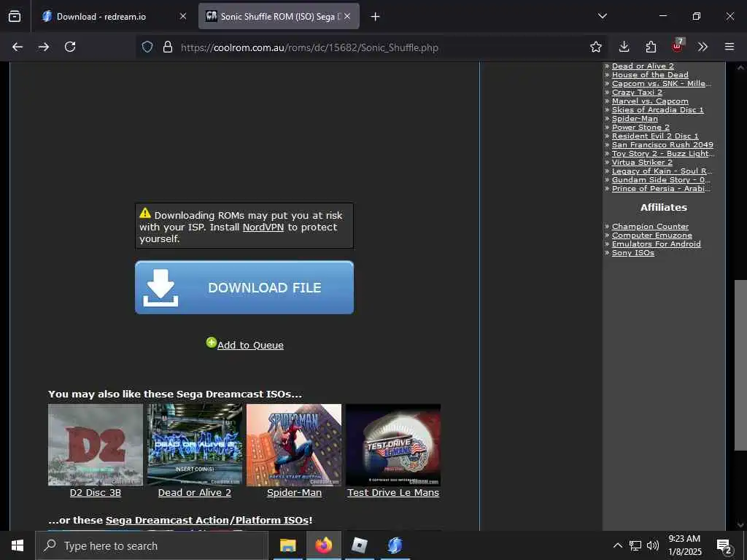747x560 pixels.
Task: Open Computer Emuzone affiliate link
Action: [651, 236]
